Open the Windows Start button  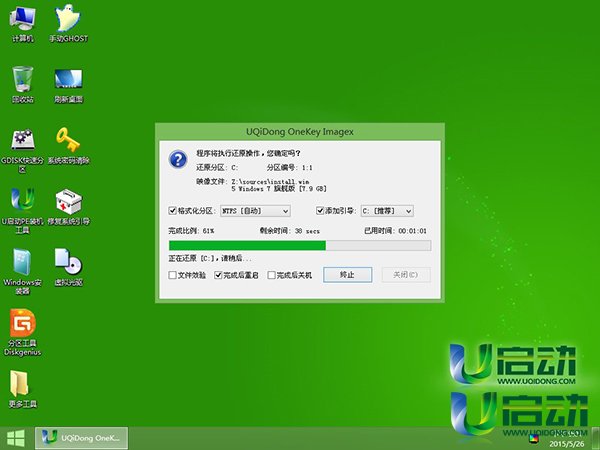[x=16, y=438]
